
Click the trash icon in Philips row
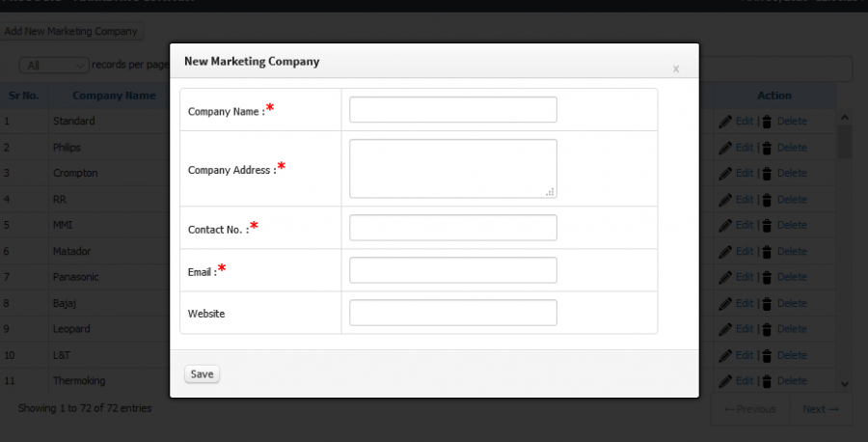(x=767, y=148)
